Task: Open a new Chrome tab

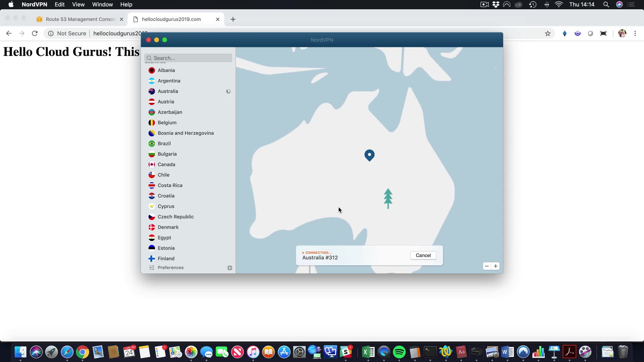Action: (233, 19)
